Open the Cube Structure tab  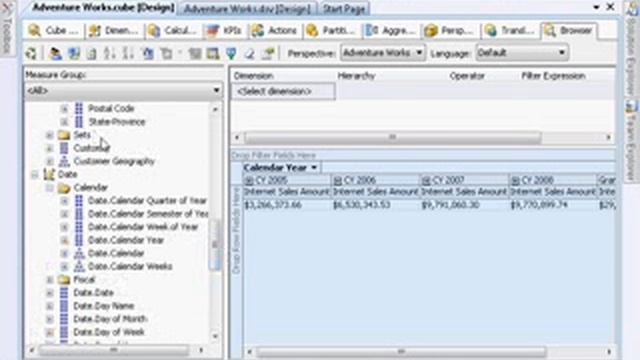tap(54, 31)
